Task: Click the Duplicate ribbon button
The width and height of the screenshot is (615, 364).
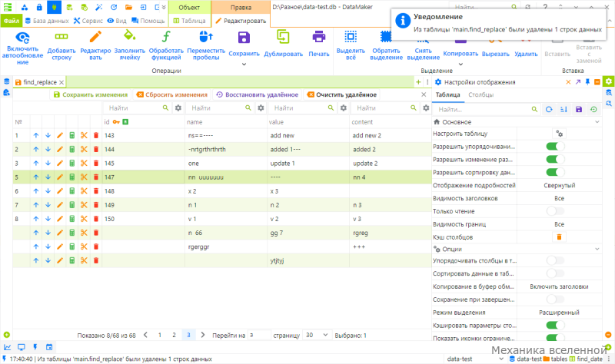Action: click(x=283, y=44)
